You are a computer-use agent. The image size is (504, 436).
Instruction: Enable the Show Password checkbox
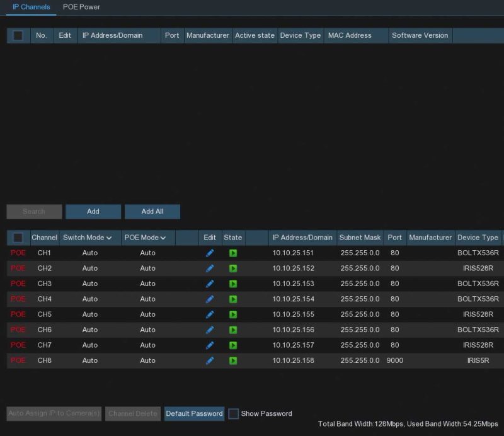pos(234,413)
